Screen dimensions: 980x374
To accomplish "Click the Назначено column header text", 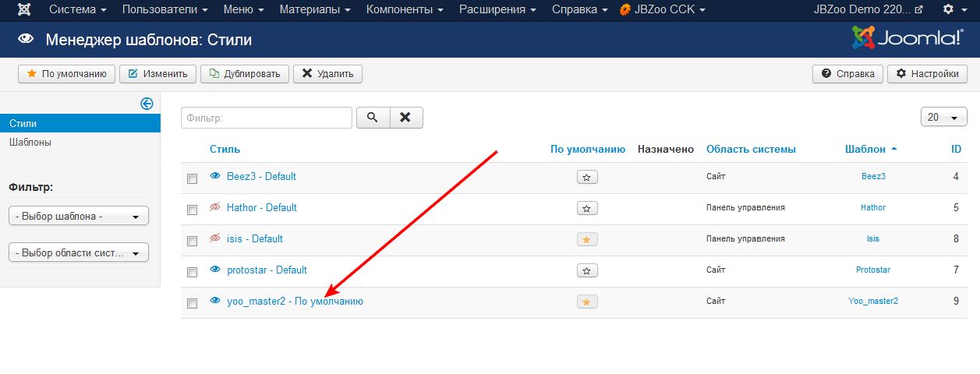I will coord(666,149).
